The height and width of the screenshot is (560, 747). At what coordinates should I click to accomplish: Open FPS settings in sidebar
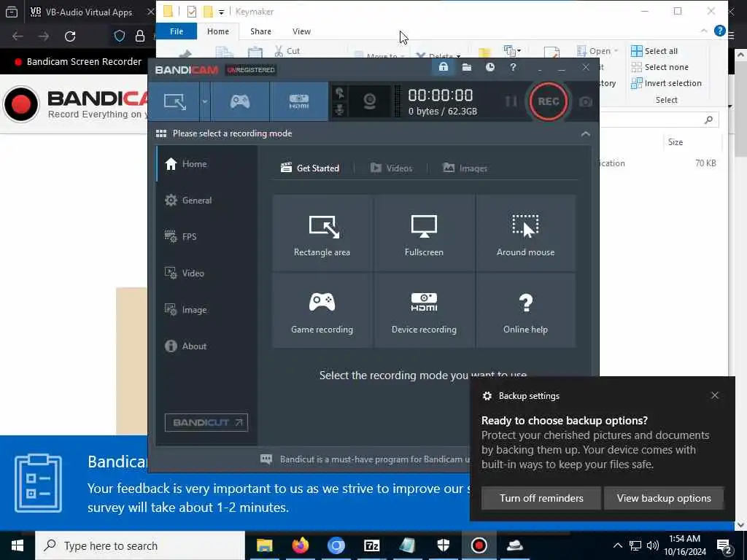point(206,237)
